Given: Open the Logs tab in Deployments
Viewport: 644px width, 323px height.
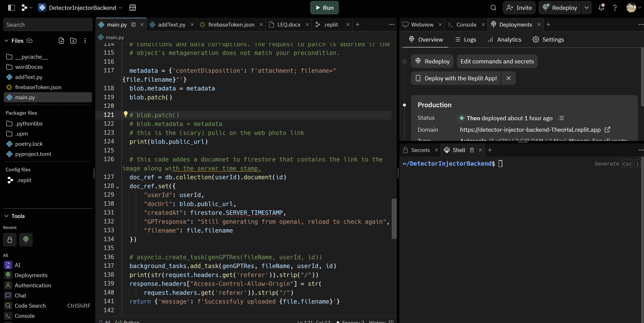Looking at the screenshot, I should (x=465, y=39).
